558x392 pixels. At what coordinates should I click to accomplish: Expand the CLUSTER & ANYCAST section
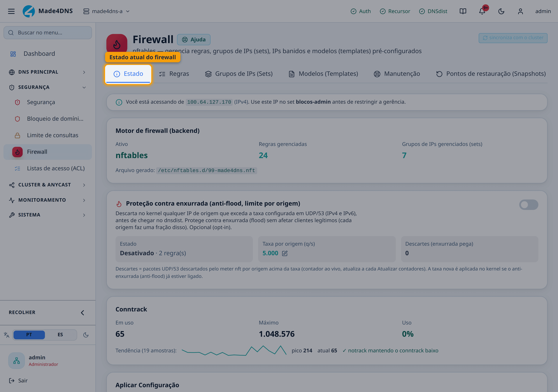tap(48, 185)
